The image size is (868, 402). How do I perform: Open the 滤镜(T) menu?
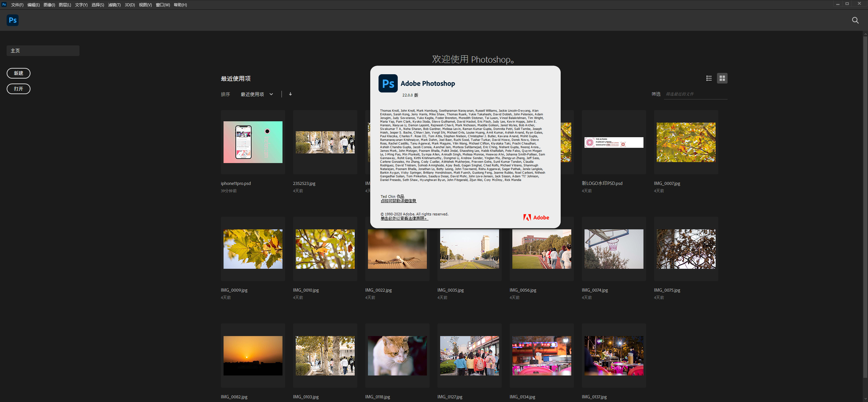pos(114,5)
